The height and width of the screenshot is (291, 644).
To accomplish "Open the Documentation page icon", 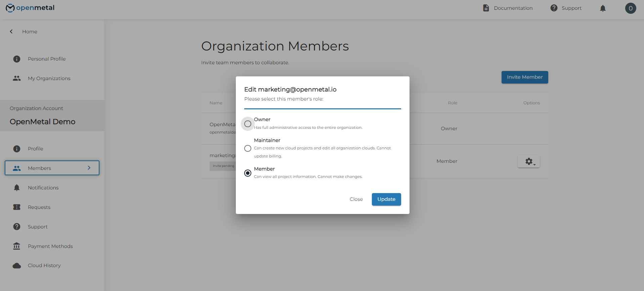I will coord(486,8).
